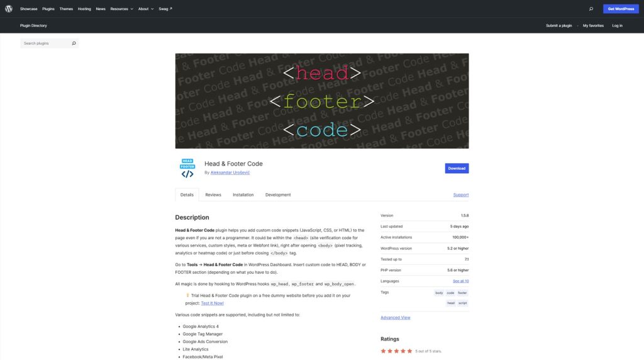Viewport: 644px width, 360px height.
Task: Open See all 10 languages link
Action: pyautogui.click(x=460, y=281)
